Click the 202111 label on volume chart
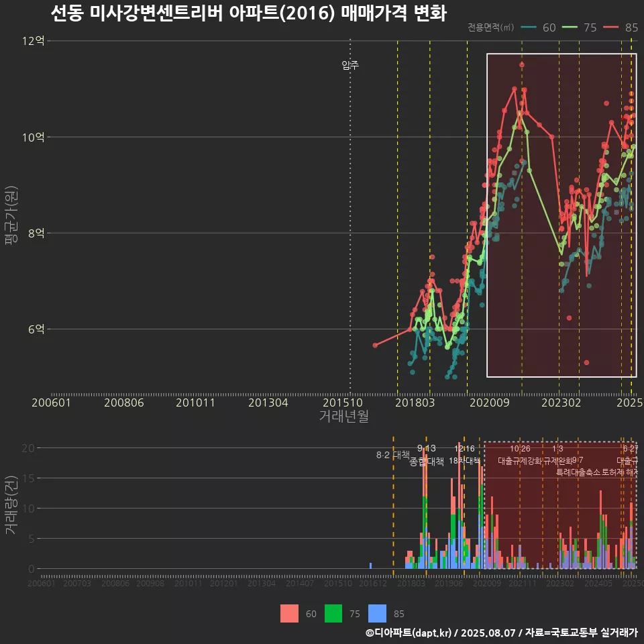The height and width of the screenshot is (644, 644). coord(522,583)
